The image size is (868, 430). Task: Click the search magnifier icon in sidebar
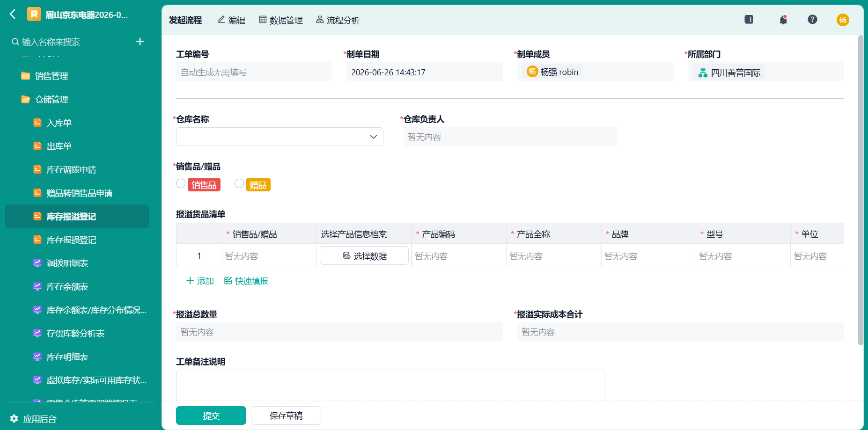click(x=15, y=42)
